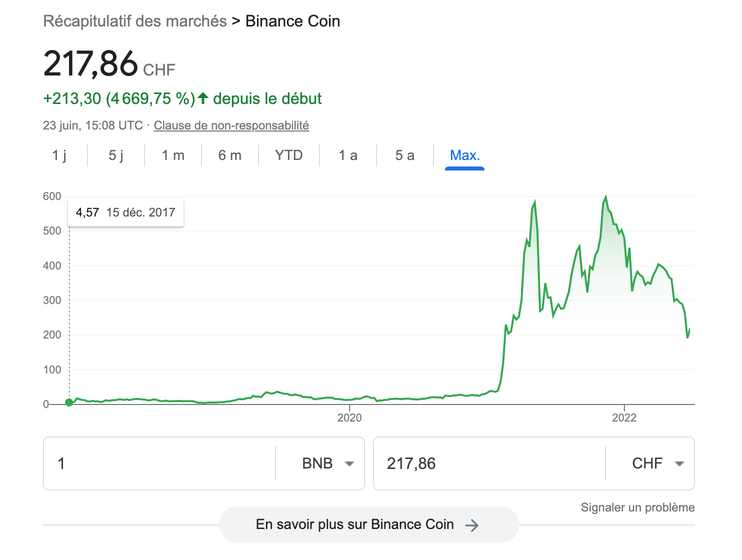Switch chart to 1 a range
The width and height of the screenshot is (742, 560).
click(348, 155)
